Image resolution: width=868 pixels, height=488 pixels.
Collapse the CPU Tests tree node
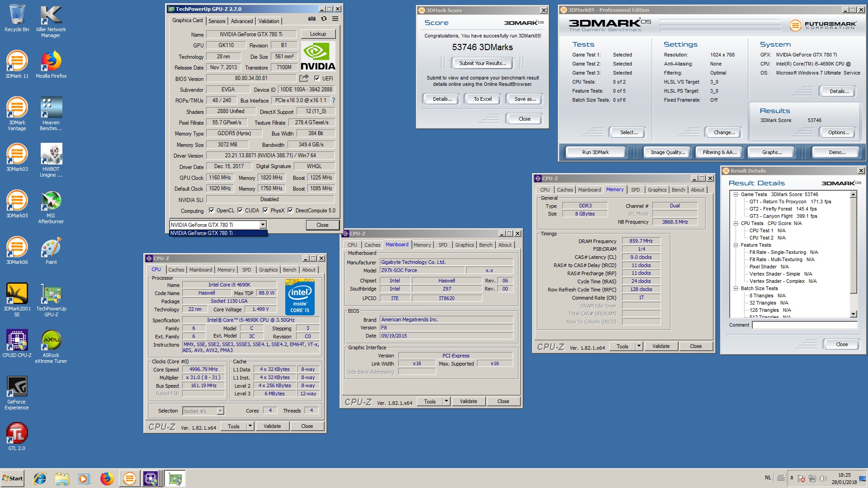736,223
